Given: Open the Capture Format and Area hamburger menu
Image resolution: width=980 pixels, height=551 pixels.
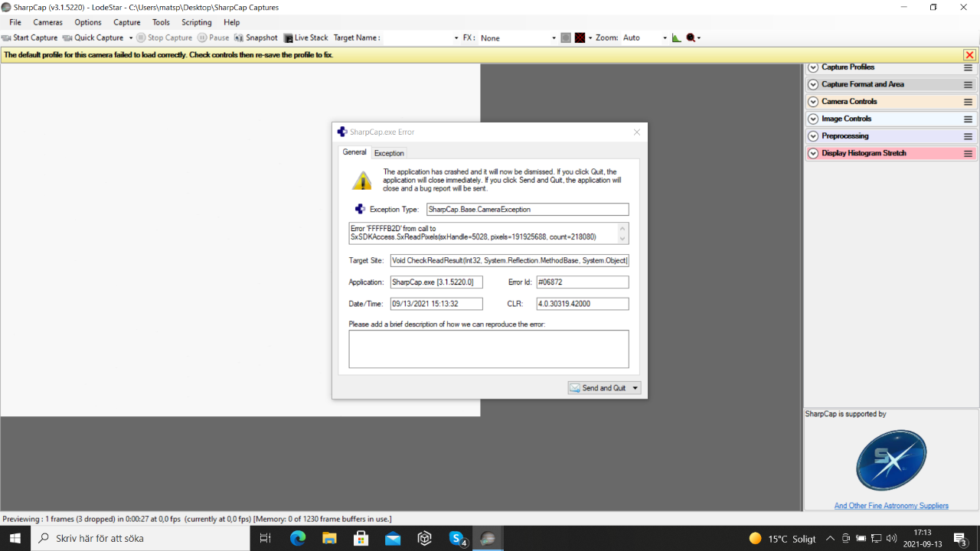Looking at the screenshot, I should point(968,85).
